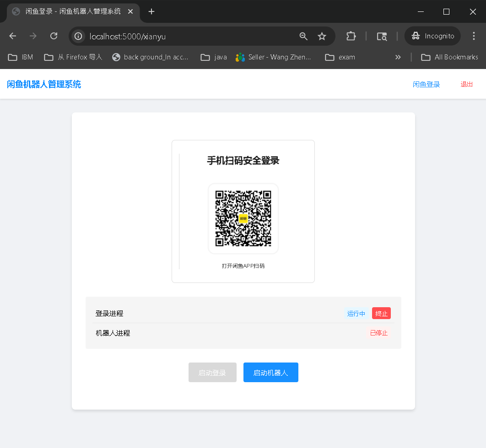Expand hidden bookmarks with the chevron arrows

[398, 57]
